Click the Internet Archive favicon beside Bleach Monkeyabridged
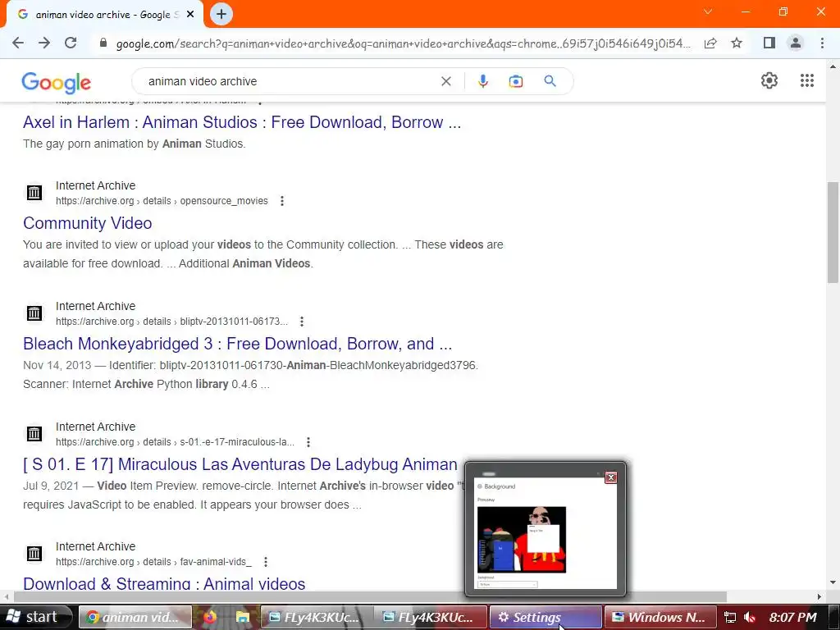This screenshot has height=630, width=840. coord(34,313)
